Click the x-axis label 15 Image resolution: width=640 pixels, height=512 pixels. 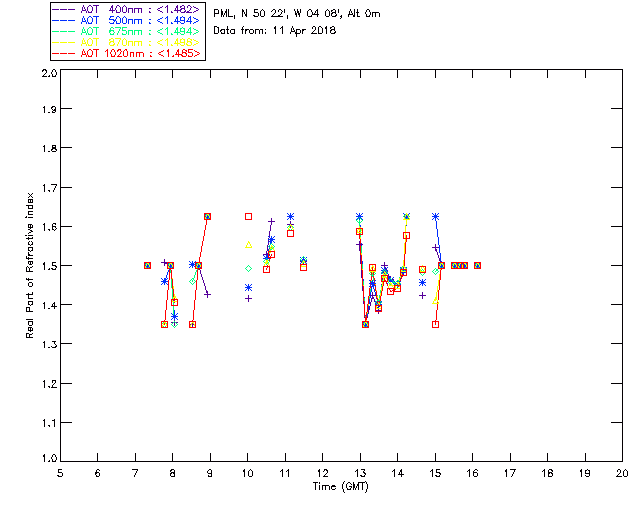pyautogui.click(x=435, y=473)
